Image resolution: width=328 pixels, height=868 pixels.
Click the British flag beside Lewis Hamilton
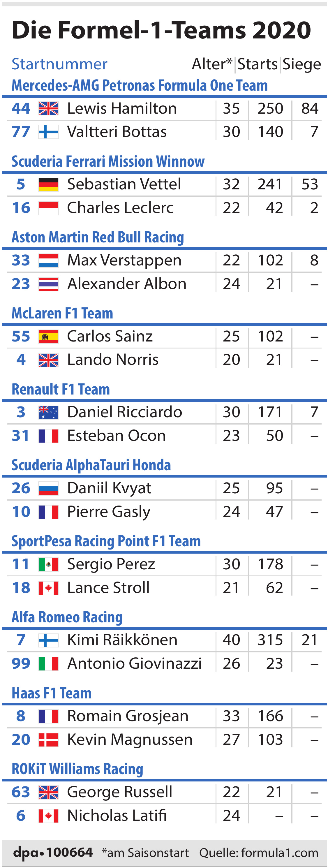click(x=48, y=108)
